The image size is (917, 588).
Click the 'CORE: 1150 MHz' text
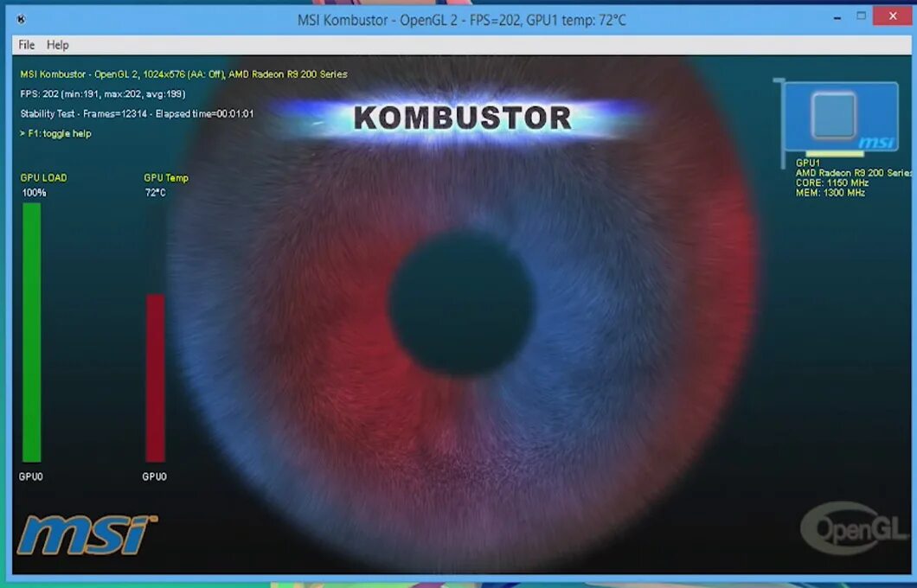click(831, 183)
